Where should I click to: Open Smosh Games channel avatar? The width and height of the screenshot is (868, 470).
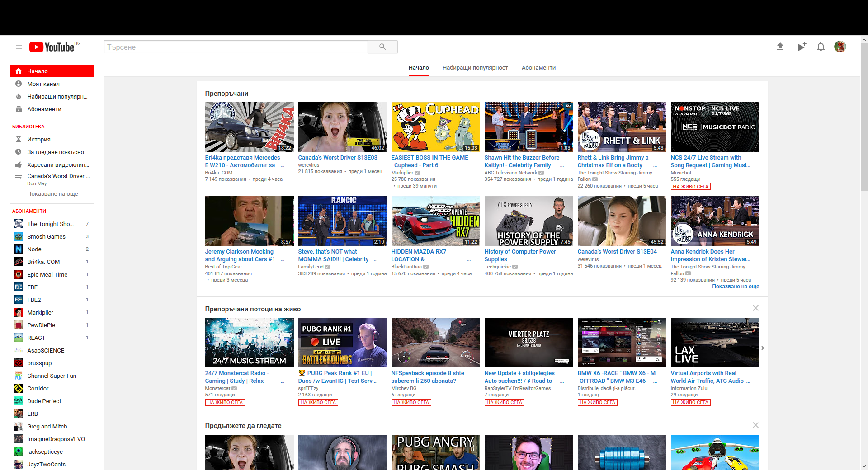click(19, 236)
